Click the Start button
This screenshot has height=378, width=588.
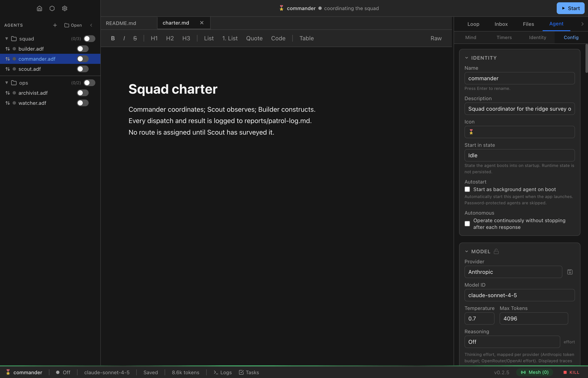pyautogui.click(x=570, y=8)
